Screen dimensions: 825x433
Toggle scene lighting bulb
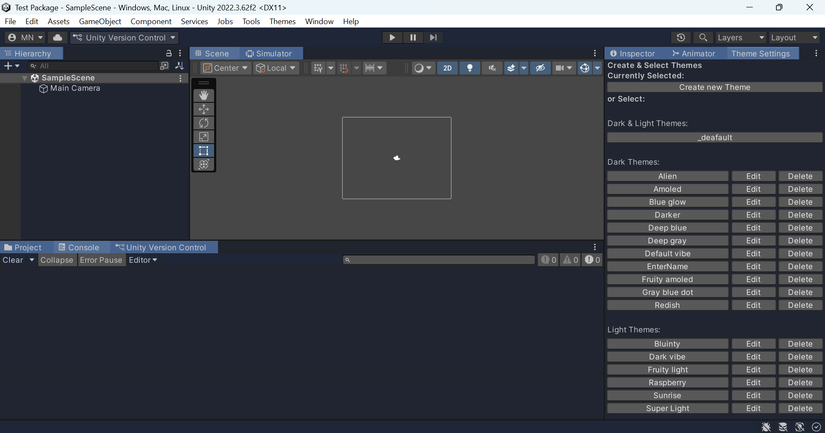click(x=470, y=68)
